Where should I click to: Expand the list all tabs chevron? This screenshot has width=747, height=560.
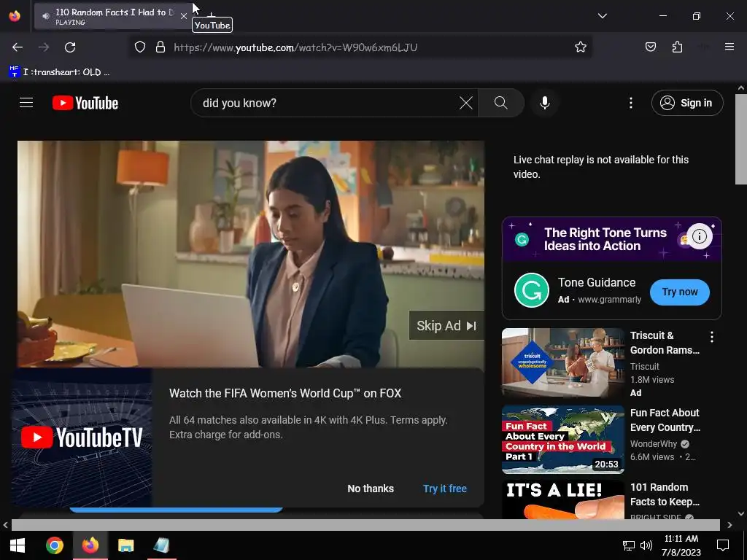point(602,16)
